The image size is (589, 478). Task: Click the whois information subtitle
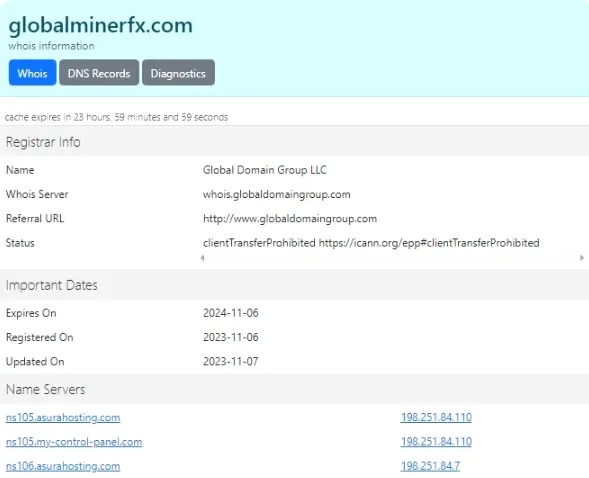coord(51,46)
